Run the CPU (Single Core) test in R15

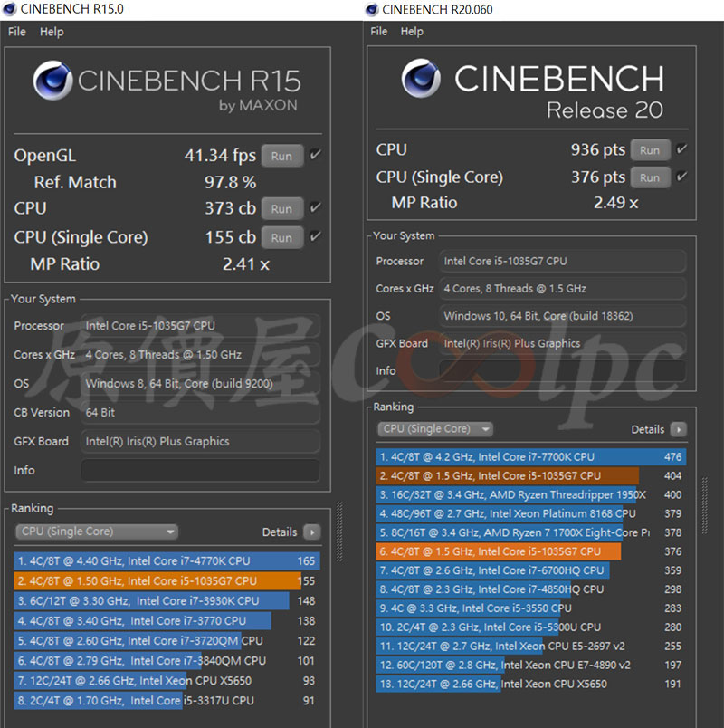pyautogui.click(x=281, y=237)
